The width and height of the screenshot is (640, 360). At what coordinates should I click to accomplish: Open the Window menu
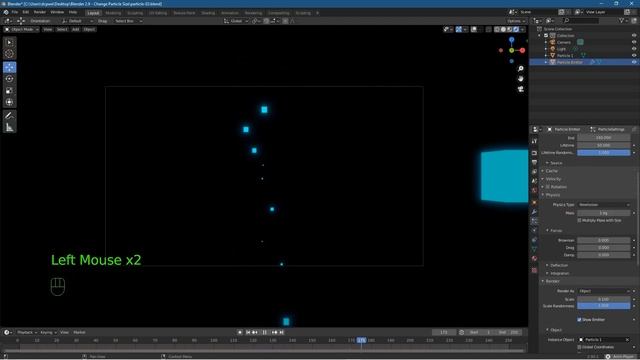coord(57,12)
